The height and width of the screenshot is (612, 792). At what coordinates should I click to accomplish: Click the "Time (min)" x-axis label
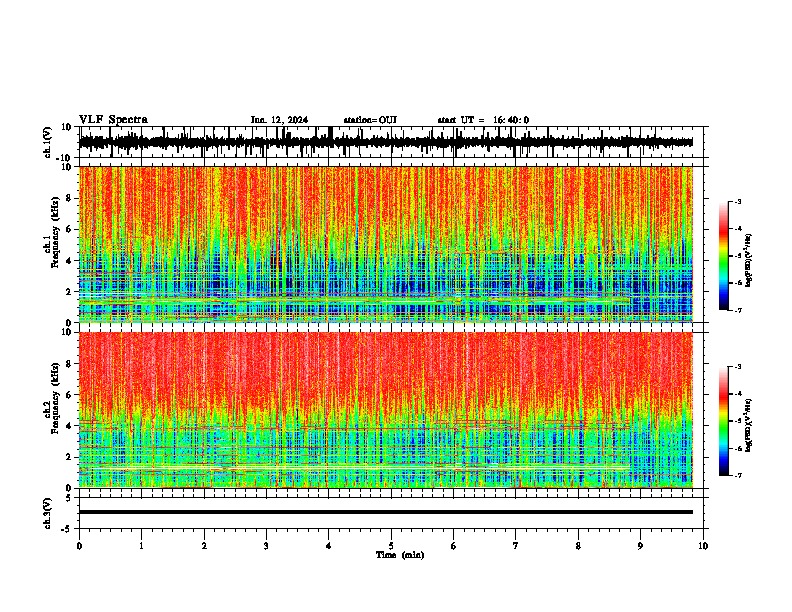coord(400,555)
